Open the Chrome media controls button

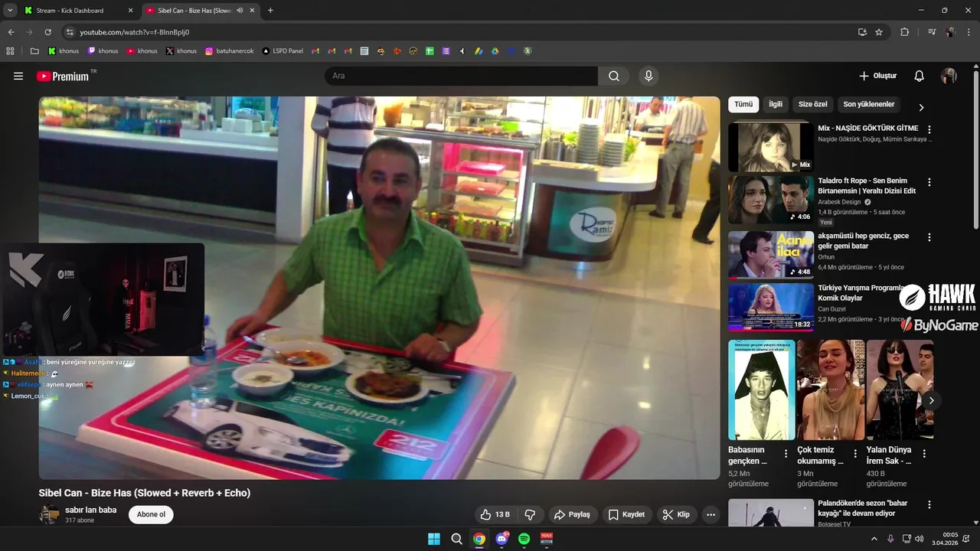point(932,32)
